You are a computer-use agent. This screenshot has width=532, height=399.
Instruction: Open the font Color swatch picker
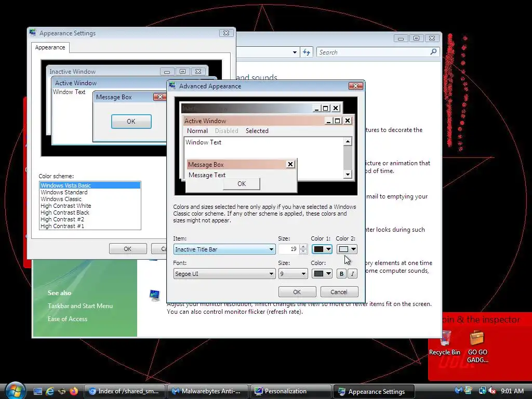point(322,274)
